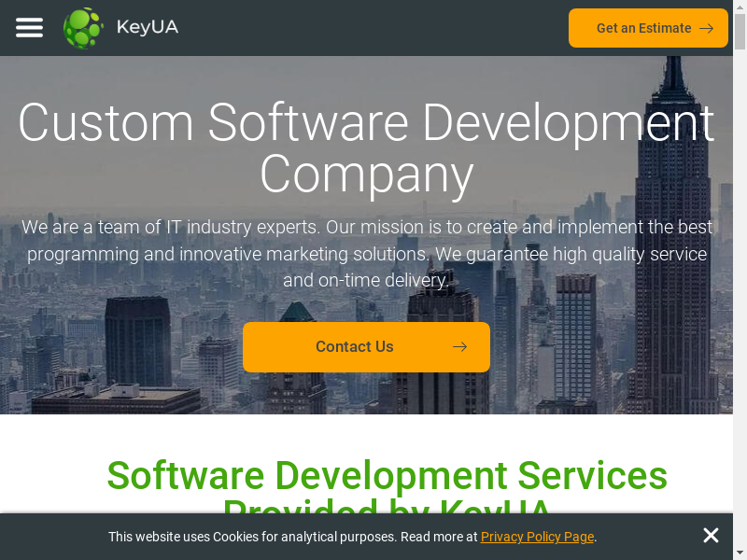Click the vertical scrollbar thumb
Image resolution: width=747 pixels, height=560 pixels.
coord(740,28)
